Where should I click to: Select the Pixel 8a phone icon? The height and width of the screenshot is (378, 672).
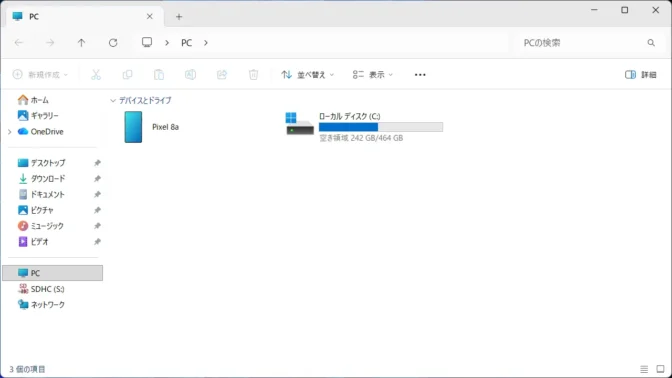click(133, 127)
